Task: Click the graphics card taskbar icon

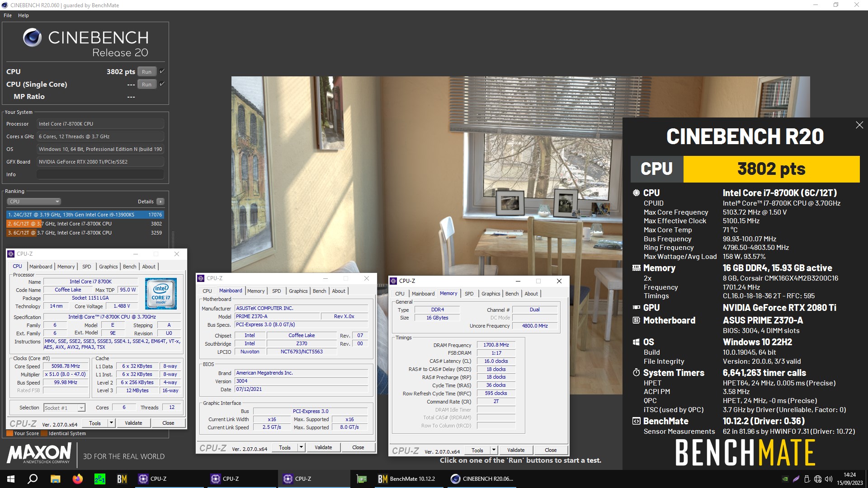Action: (361, 479)
